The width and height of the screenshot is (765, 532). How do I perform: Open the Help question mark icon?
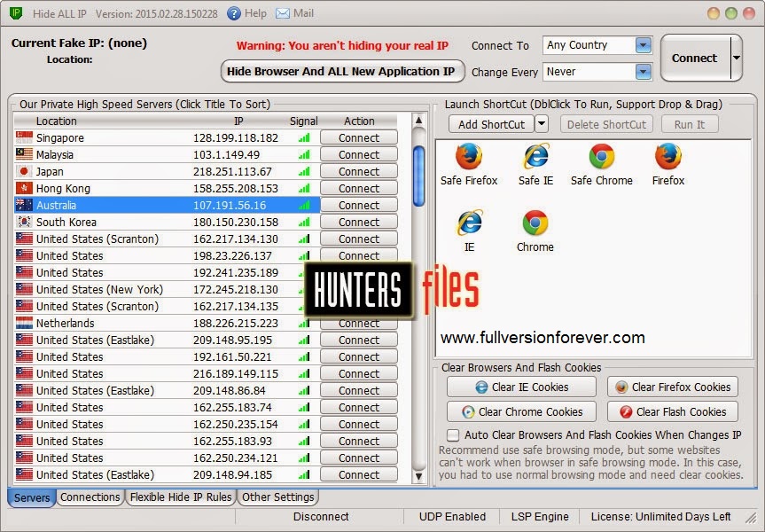[x=234, y=13]
